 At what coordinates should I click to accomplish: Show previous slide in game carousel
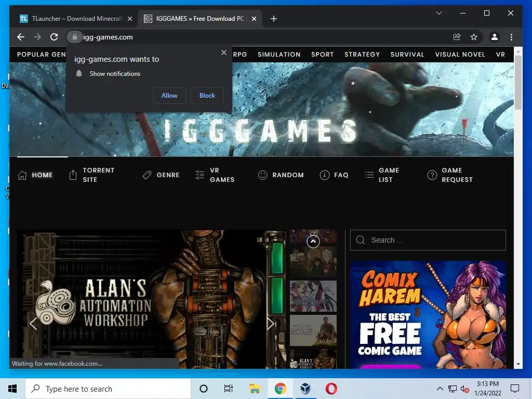click(x=33, y=324)
